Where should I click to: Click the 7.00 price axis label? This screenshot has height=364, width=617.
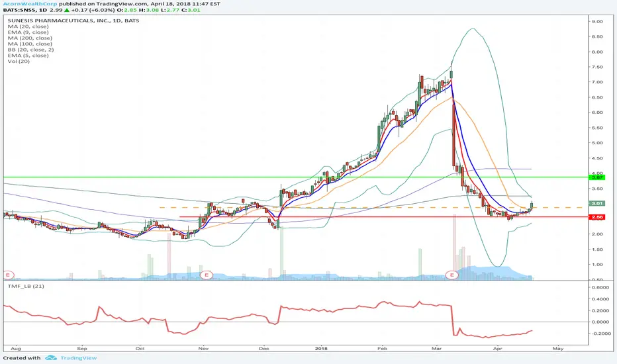(597, 82)
